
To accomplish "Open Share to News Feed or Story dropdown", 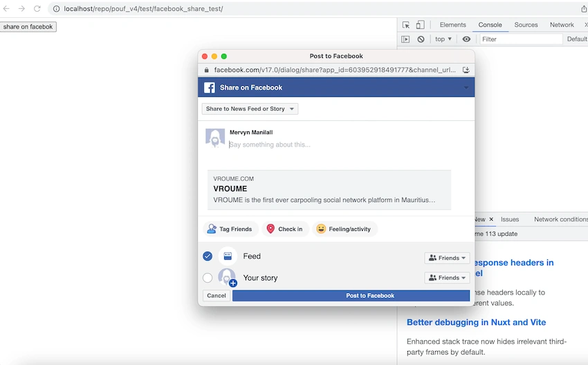I will tap(250, 109).
